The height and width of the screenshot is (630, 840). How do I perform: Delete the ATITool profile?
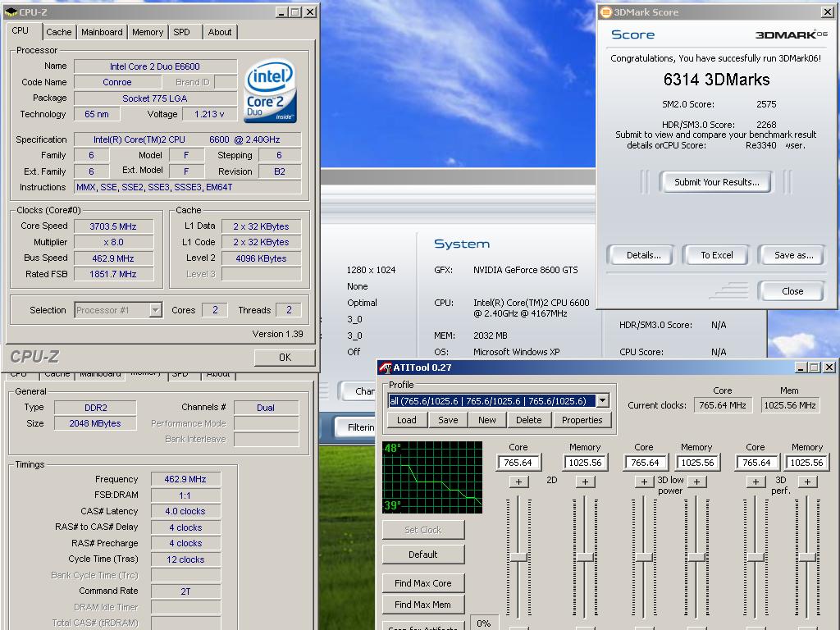pyautogui.click(x=529, y=420)
